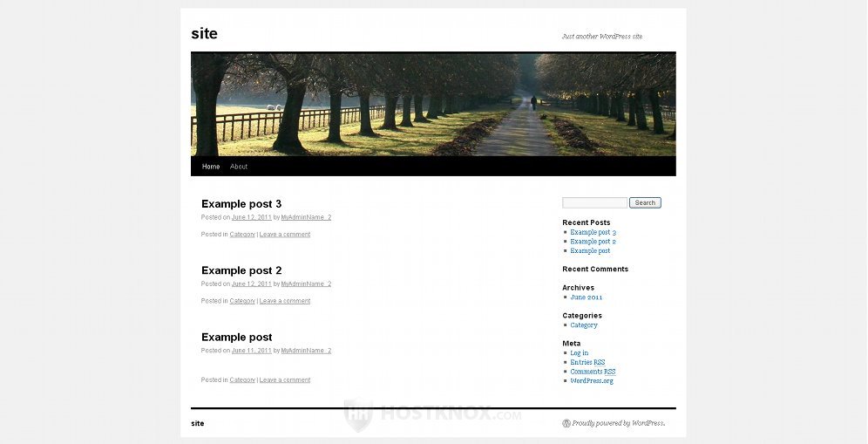This screenshot has height=444, width=868.
Task: Open the 'Example post' title in main content
Action: [237, 337]
